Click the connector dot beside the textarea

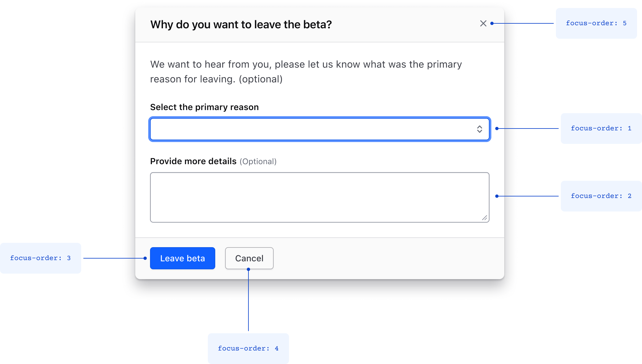coord(497,196)
